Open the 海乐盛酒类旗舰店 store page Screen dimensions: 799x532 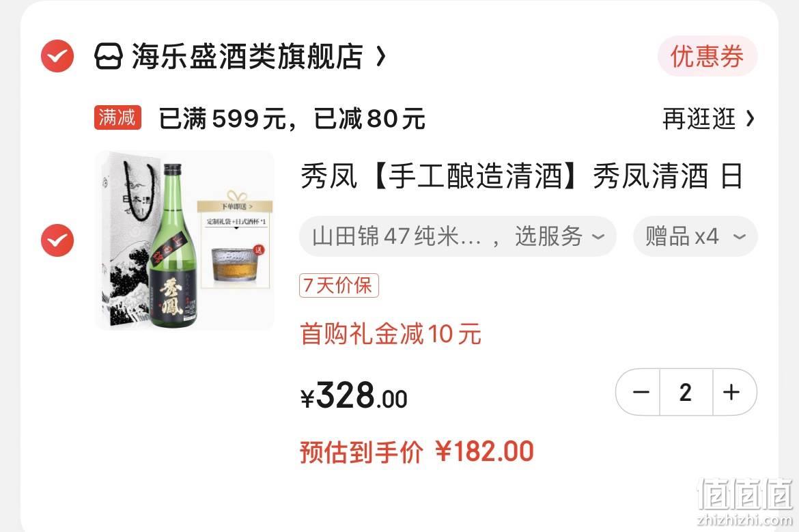[247, 56]
